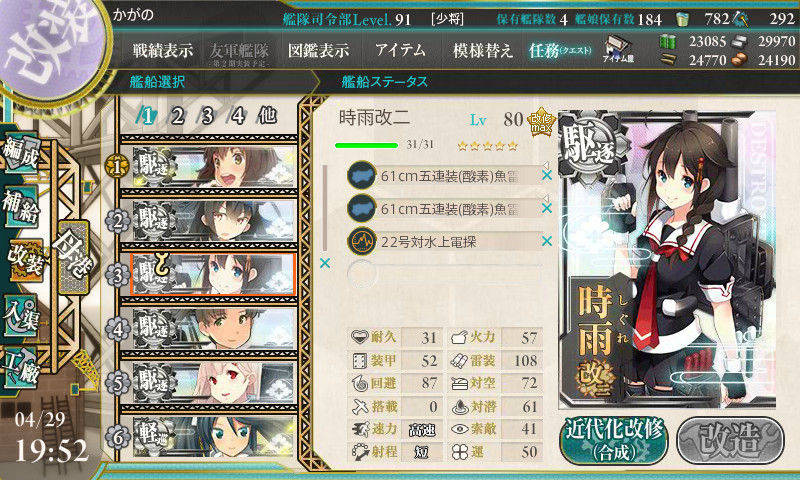Remove the first 61cm五連装魚雷 via X icon
Screen dimensions: 800x480
pos(547,175)
